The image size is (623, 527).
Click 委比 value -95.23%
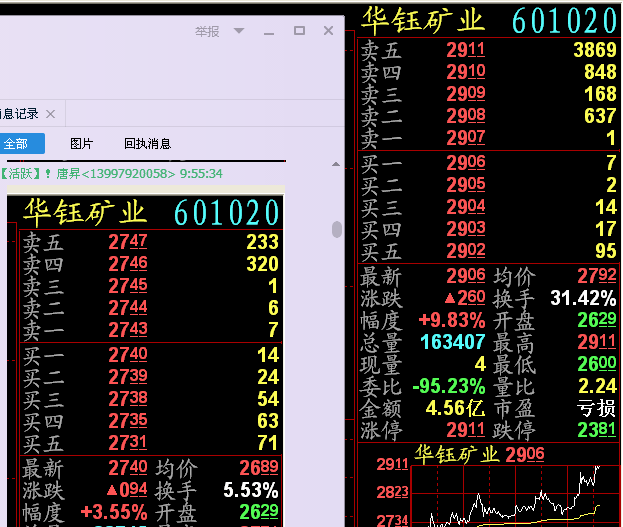(449, 386)
